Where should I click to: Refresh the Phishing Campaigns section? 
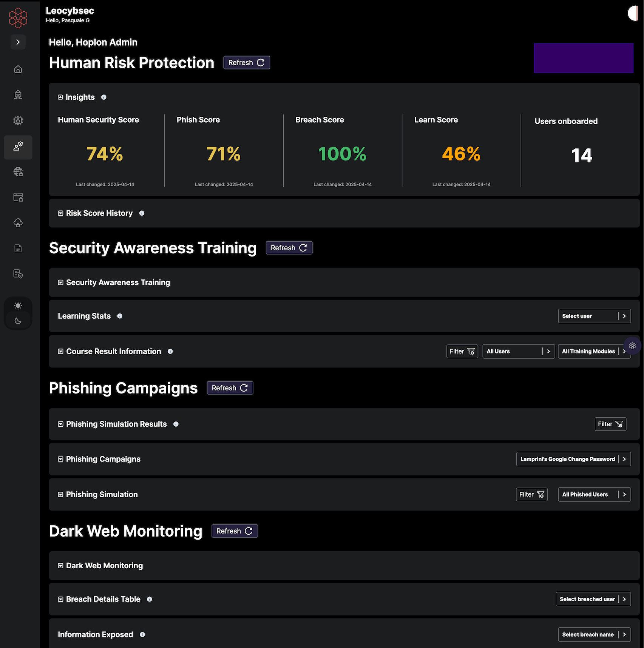[230, 388]
